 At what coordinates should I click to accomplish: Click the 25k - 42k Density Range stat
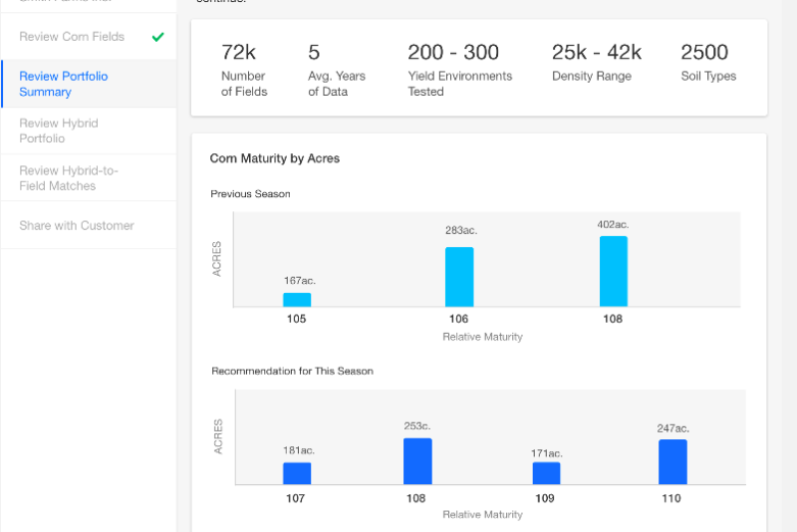click(597, 62)
